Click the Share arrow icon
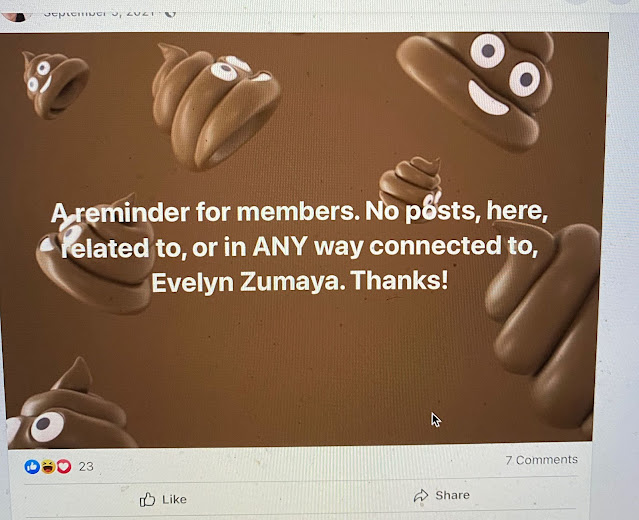 (x=421, y=496)
